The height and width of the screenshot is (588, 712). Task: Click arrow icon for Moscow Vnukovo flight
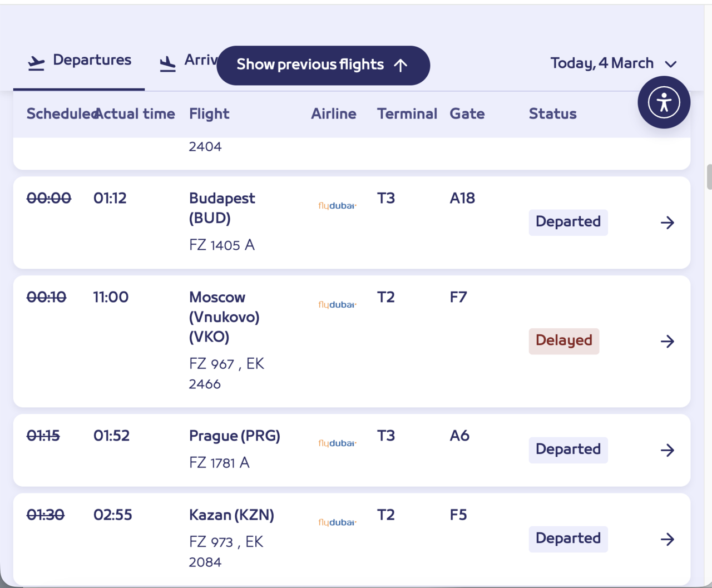(x=667, y=341)
